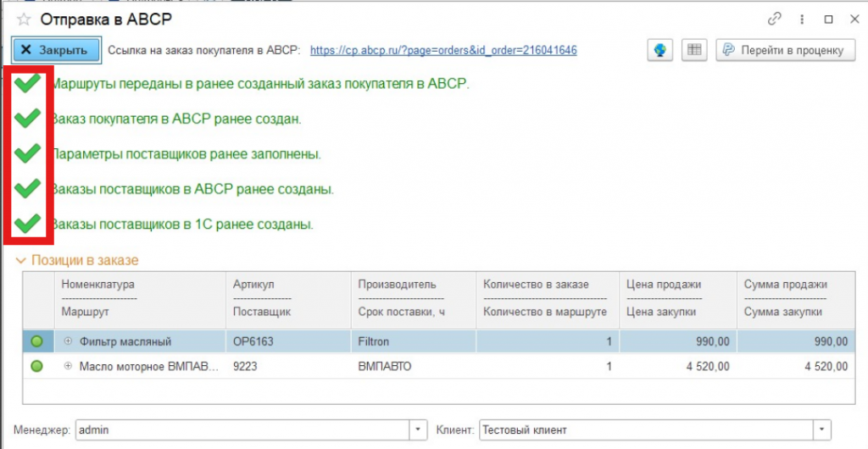Click green status circle for Масло моторное row
Viewport: 868px width, 449px height.
click(36, 367)
